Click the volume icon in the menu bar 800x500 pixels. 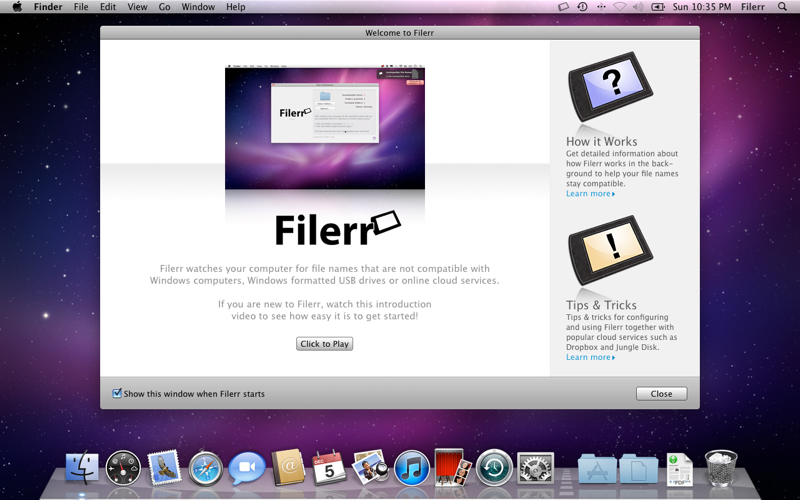pos(638,7)
